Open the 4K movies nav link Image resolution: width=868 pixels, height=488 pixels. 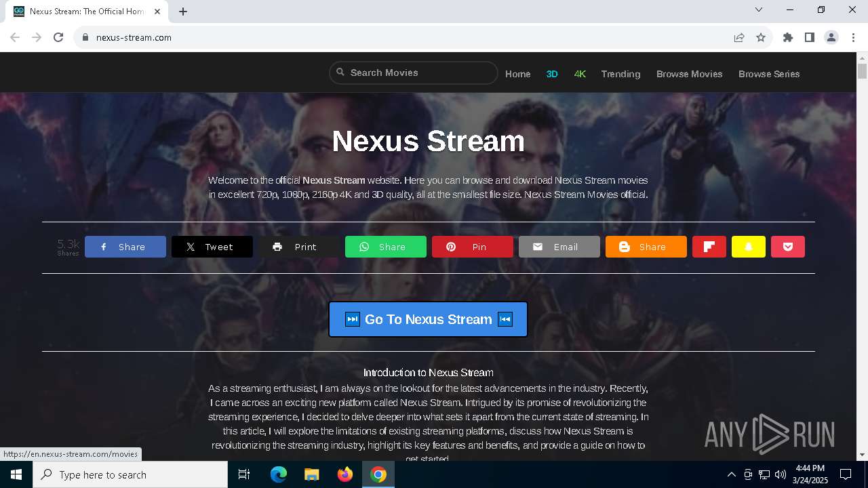(580, 74)
